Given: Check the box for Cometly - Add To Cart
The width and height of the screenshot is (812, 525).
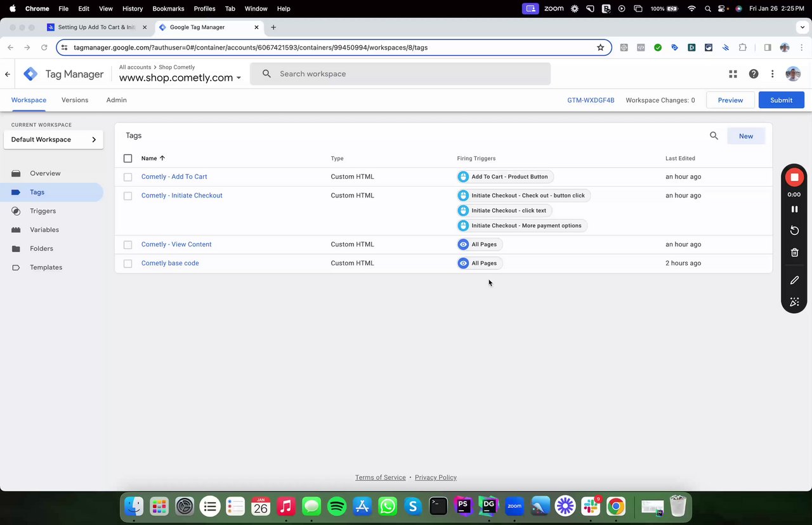Looking at the screenshot, I should [x=128, y=177].
